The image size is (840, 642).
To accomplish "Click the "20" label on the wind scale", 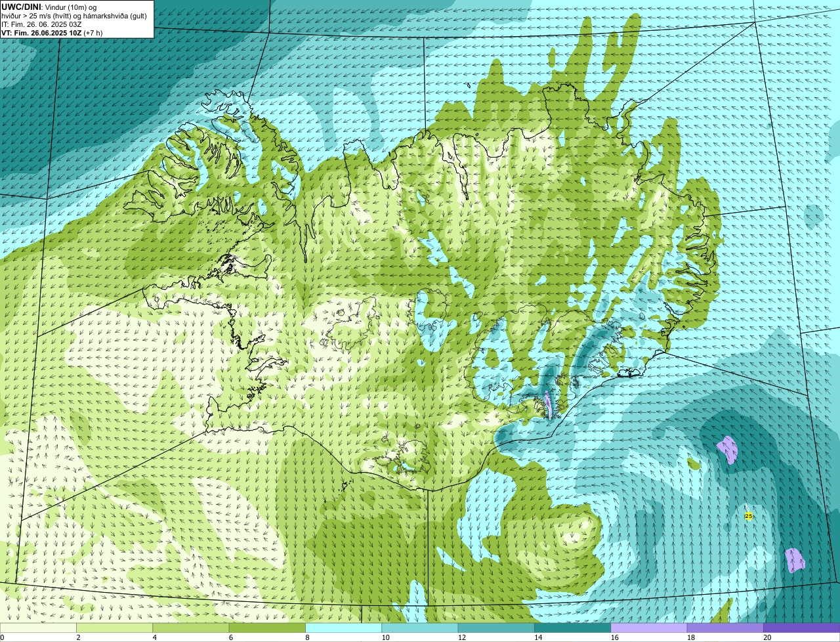I will click(x=767, y=637).
